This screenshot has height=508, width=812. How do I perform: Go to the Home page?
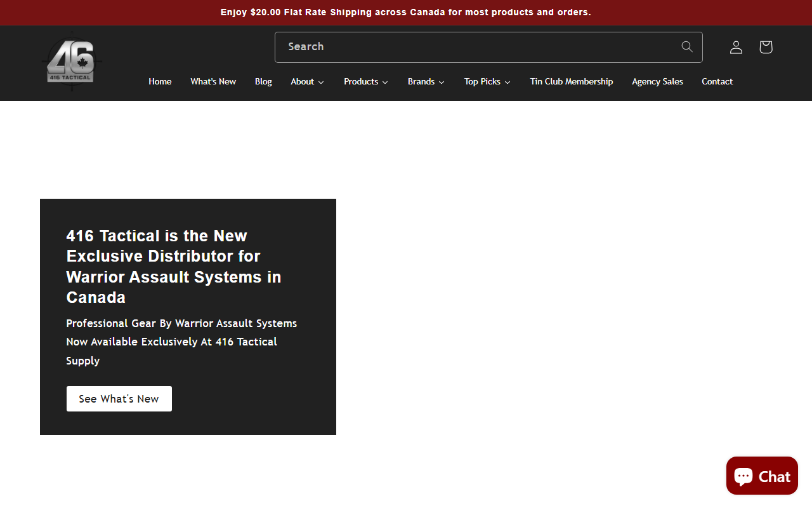pyautogui.click(x=160, y=81)
